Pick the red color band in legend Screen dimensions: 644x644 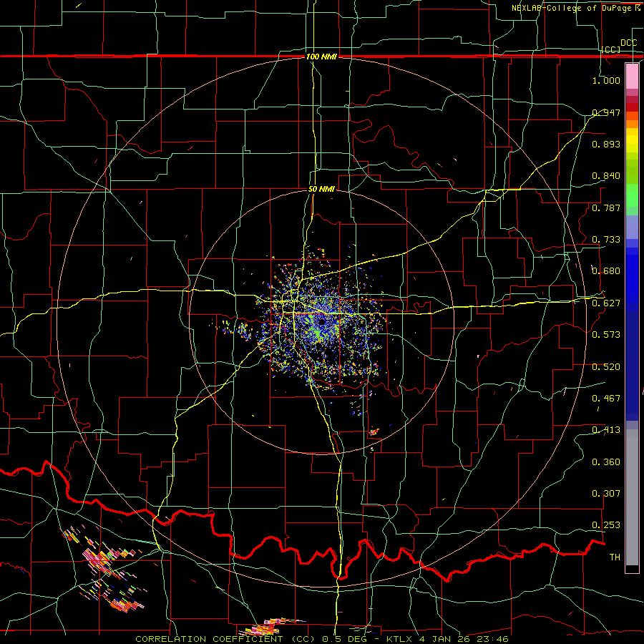point(632,107)
